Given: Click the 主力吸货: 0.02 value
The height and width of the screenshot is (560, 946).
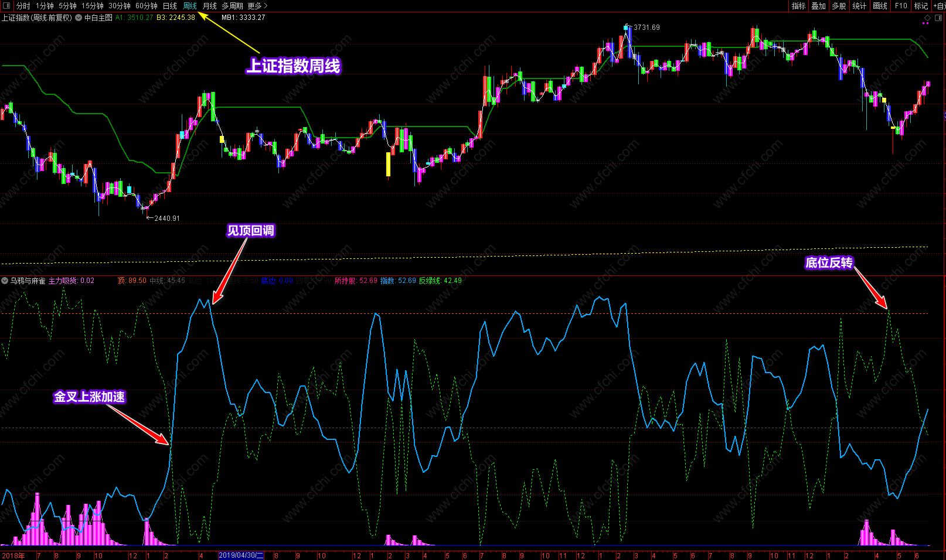Looking at the screenshot, I should click(71, 281).
